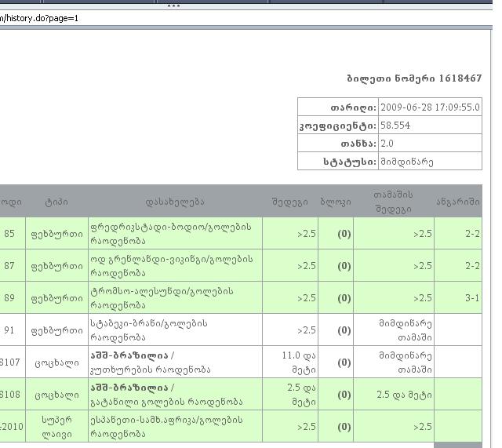Click the (0) block cell in row 89
The width and height of the screenshot is (502, 448).
(336, 297)
